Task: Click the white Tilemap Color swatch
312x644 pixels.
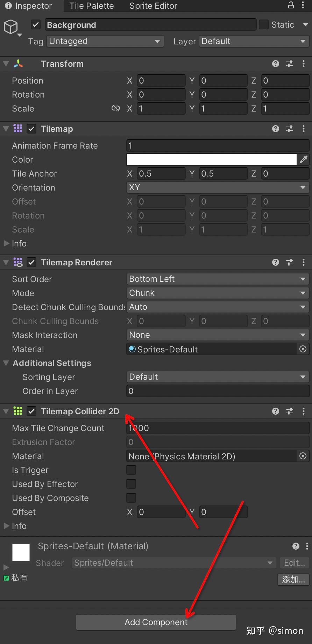Action: click(x=211, y=160)
